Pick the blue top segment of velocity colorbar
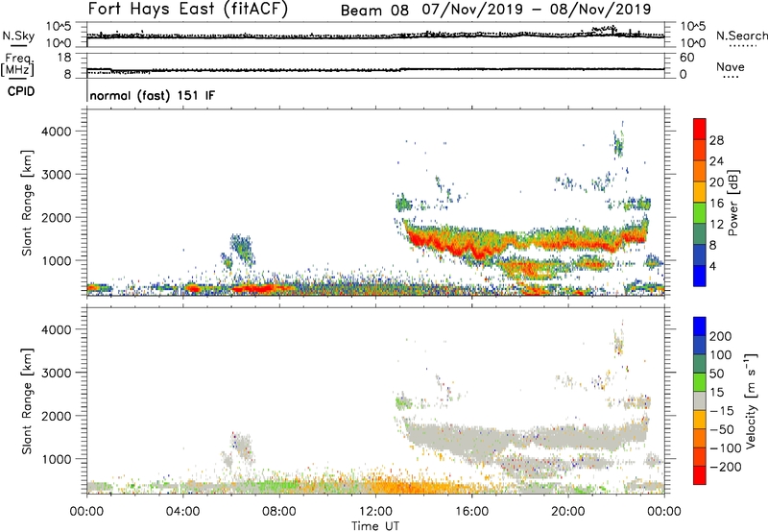The height and width of the screenshot is (532, 768). click(700, 326)
